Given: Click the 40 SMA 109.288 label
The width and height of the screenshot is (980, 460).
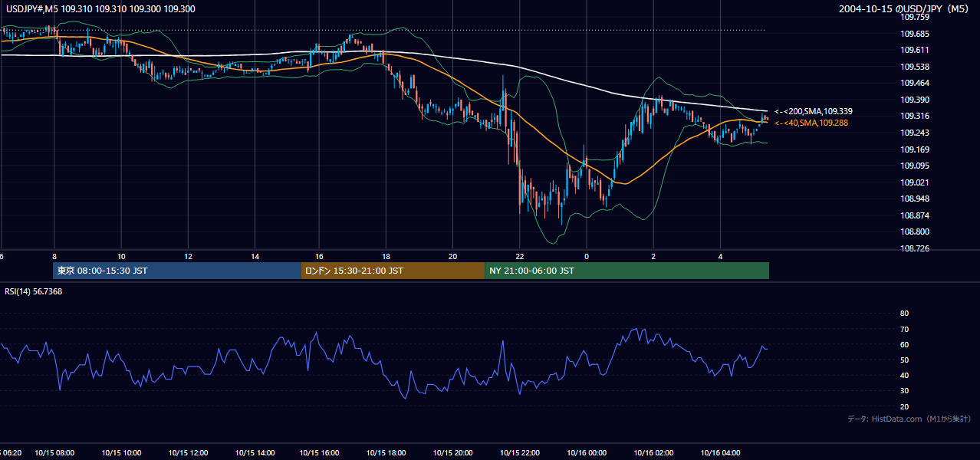Looking at the screenshot, I should 811,123.
